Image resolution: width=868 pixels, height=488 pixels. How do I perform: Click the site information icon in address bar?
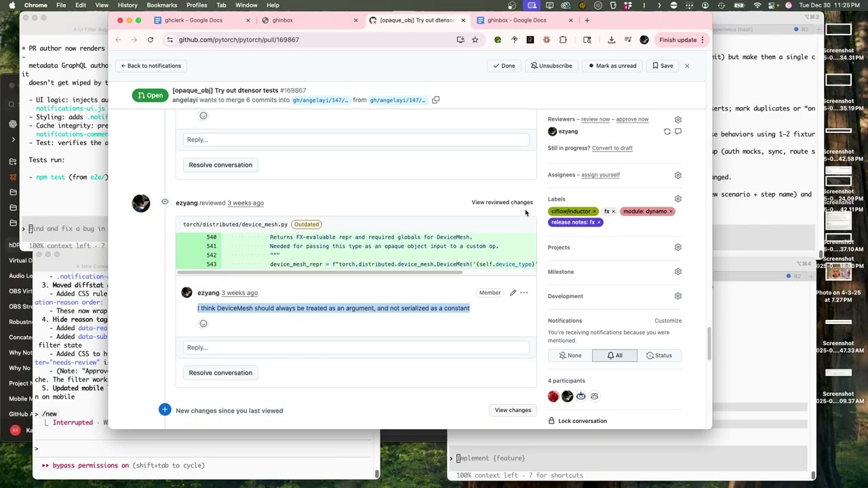[170, 39]
